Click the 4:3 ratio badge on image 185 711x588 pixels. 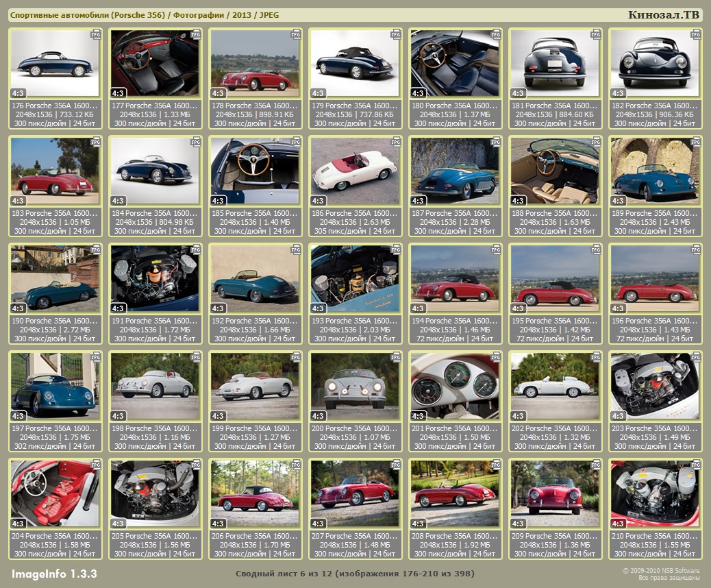pos(218,201)
